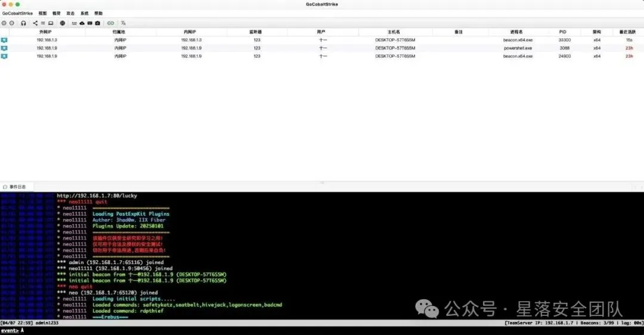Viewport: 644px width, 335px height.
Task: Click the PID column header
Action: (x=563, y=32)
